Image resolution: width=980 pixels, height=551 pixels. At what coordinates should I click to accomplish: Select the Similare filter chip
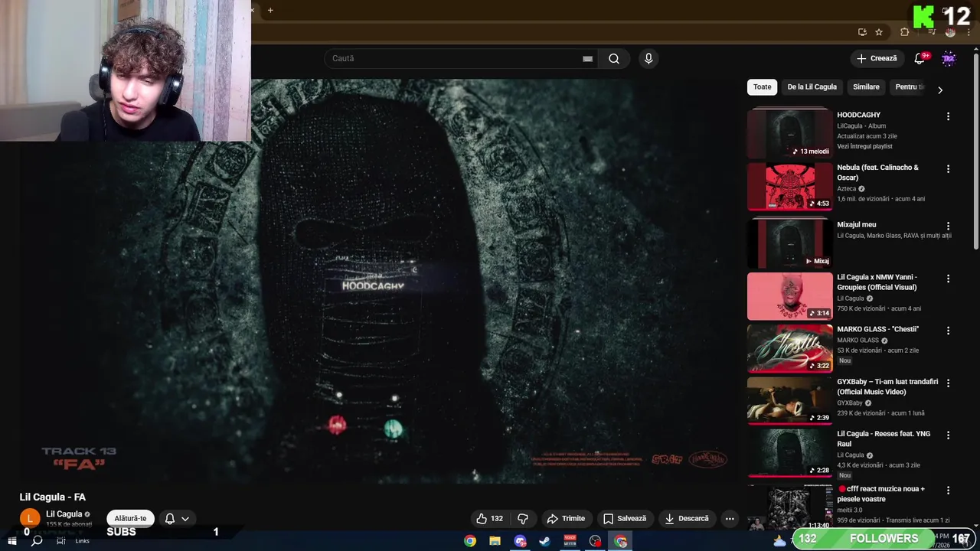[866, 87]
